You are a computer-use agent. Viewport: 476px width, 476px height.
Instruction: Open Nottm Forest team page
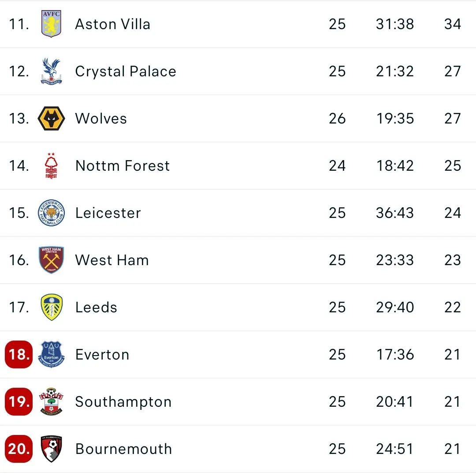click(123, 165)
